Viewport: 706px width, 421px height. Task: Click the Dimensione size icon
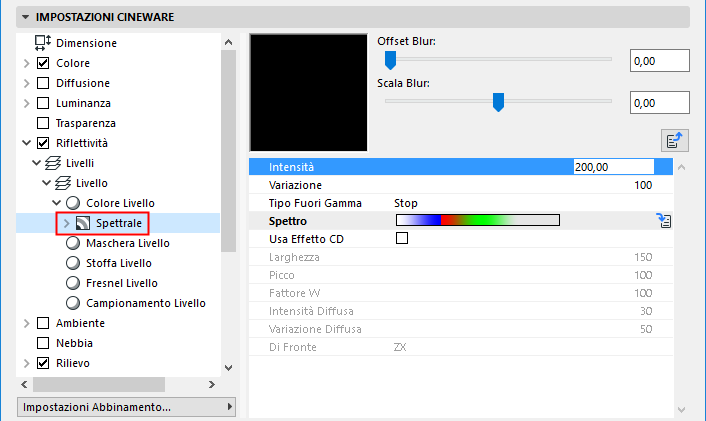click(43, 43)
